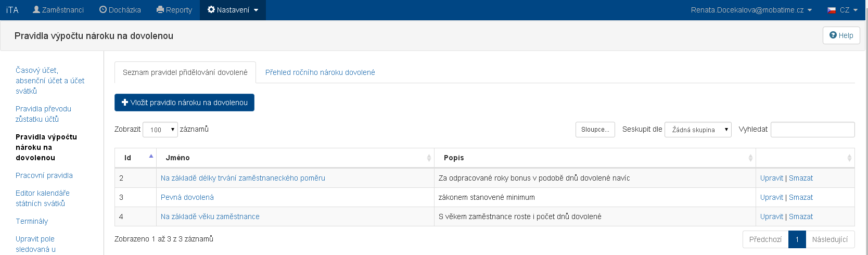Screen dimensions: 868x255
Task: Click Vložit pravidlo nároku na dovolenou button
Action: click(184, 103)
